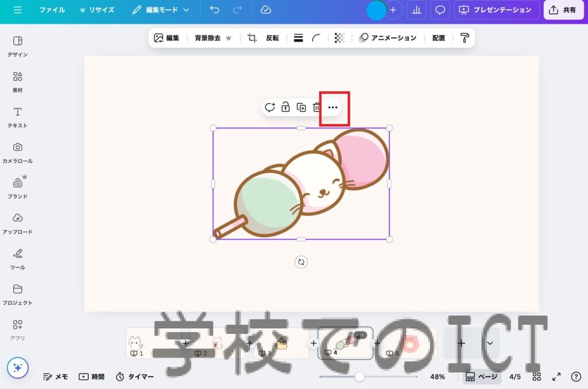Viewport: 588px width, 389px height.
Task: Add a new page at the end
Action: [x=462, y=343]
